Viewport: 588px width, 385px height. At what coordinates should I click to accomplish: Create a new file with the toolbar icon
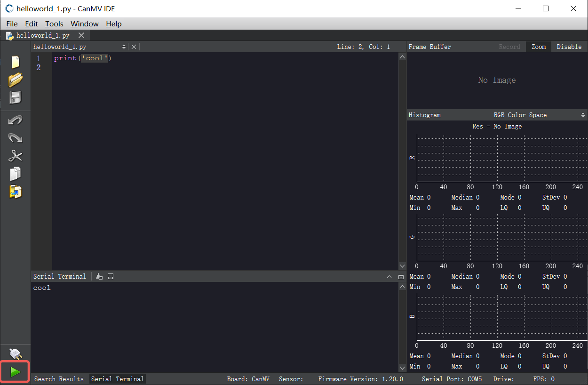point(16,62)
